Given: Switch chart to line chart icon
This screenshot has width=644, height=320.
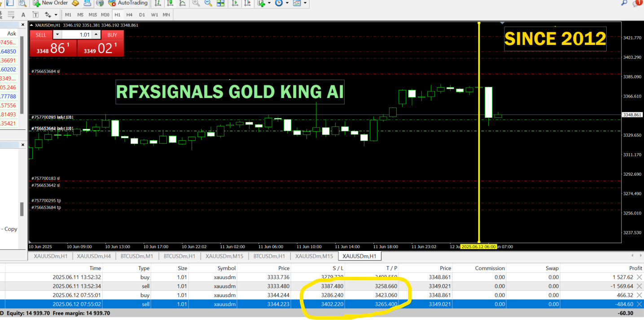Looking at the screenshot, I should [182, 3].
